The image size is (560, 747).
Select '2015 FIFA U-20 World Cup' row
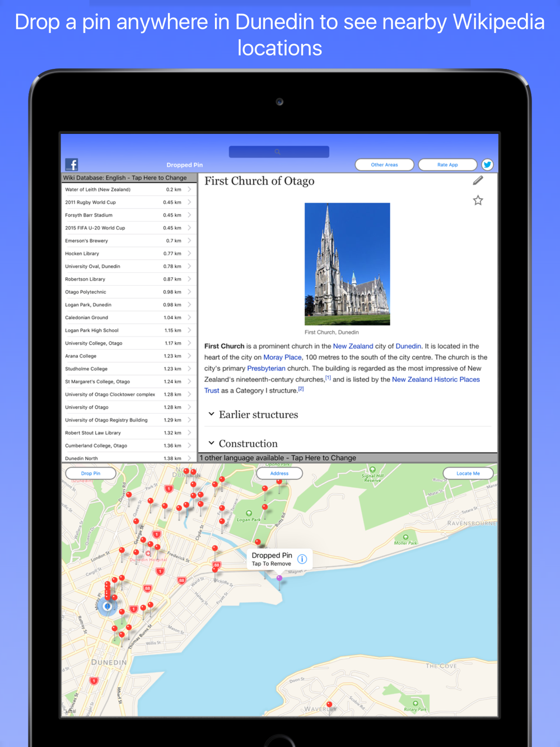(129, 228)
